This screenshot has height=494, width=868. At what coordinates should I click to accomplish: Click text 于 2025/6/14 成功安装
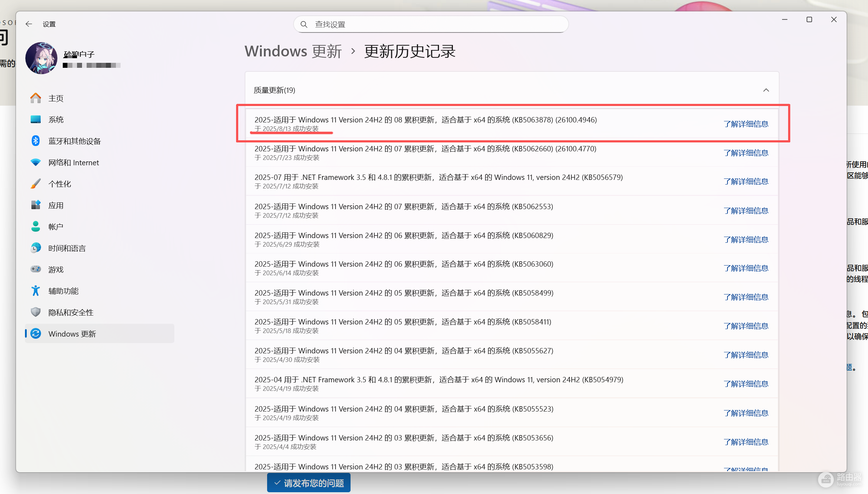pyautogui.click(x=287, y=273)
